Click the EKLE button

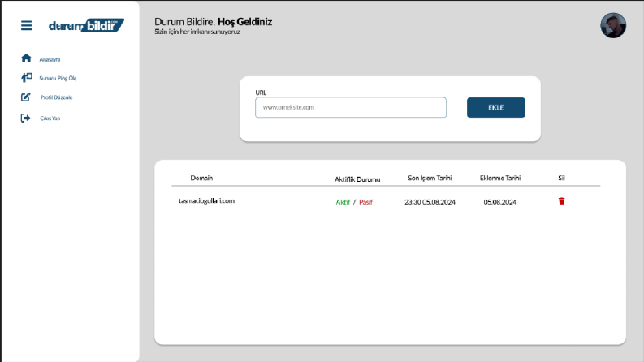tap(495, 107)
